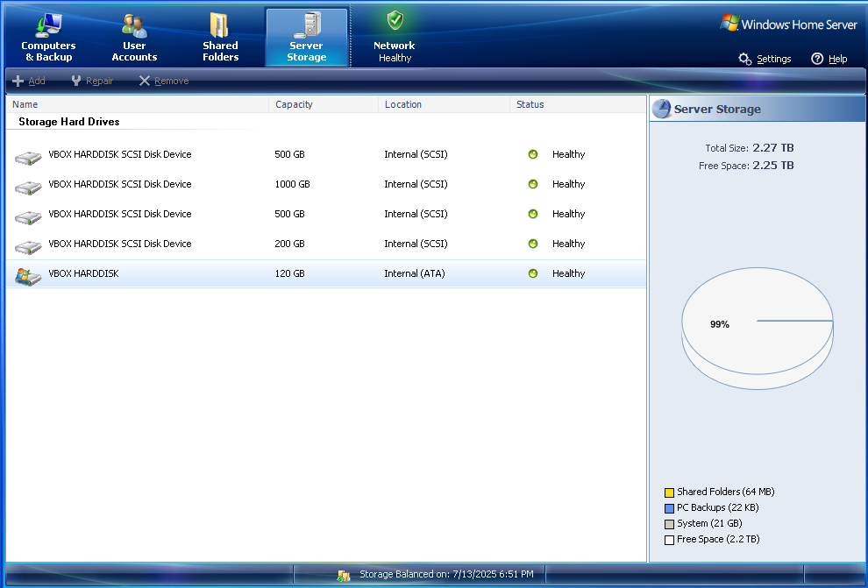The width and height of the screenshot is (868, 588).
Task: Switch to the User Accounts tab
Action: pos(134,38)
